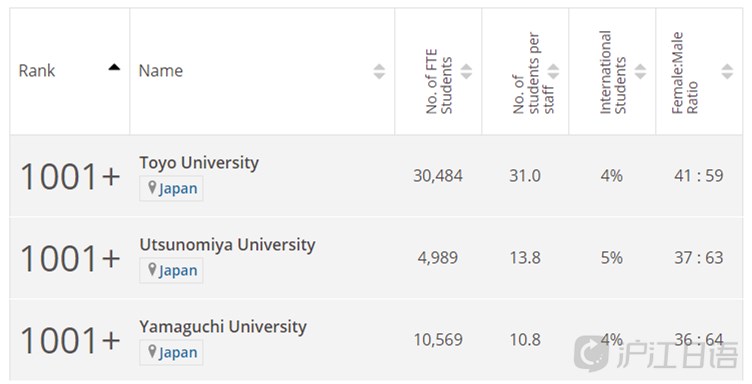Click the watermark logo at bottom right

click(x=656, y=354)
